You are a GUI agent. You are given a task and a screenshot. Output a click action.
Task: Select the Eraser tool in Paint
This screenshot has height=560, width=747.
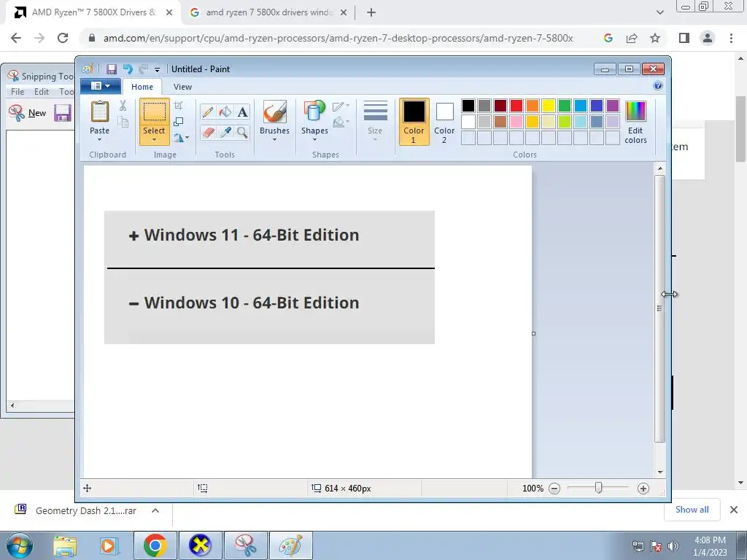[x=208, y=132]
